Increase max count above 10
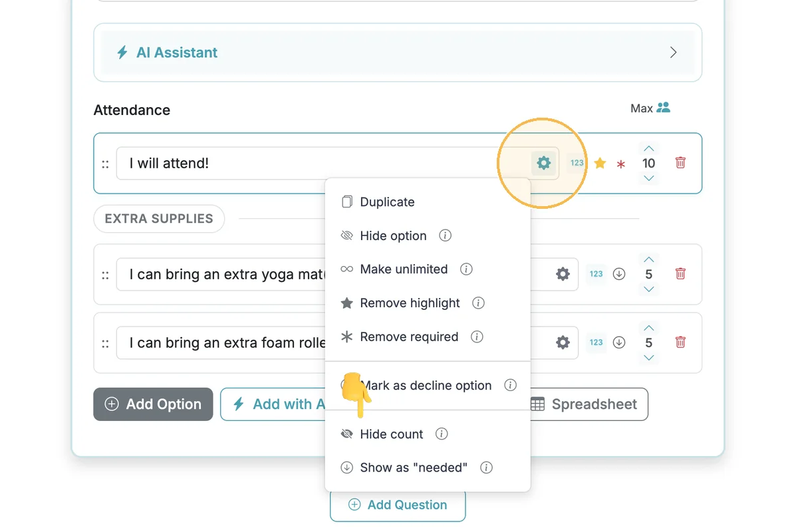The height and width of the screenshot is (532, 798). tap(649, 148)
